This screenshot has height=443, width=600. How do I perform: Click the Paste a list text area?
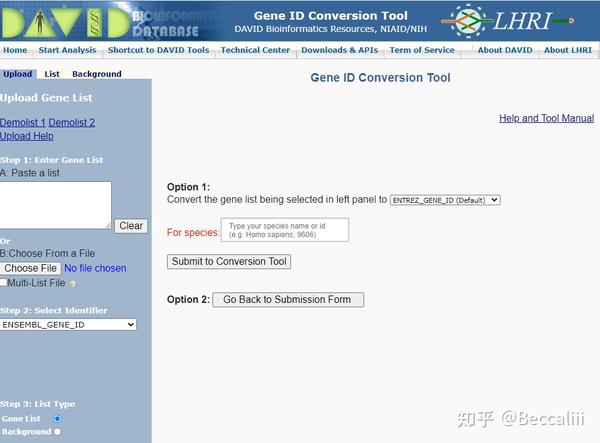point(56,205)
